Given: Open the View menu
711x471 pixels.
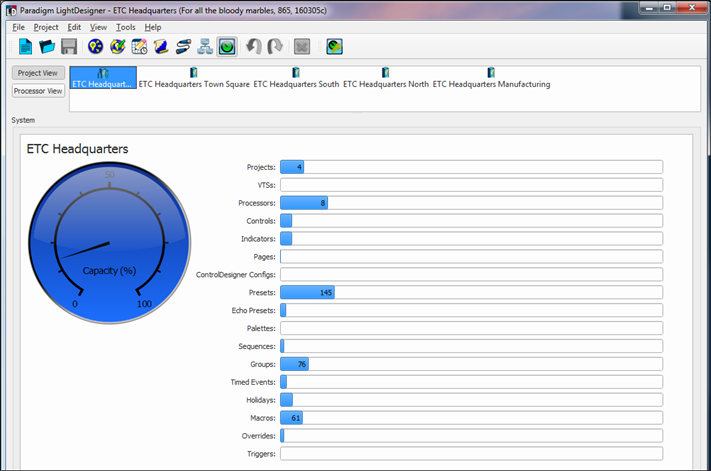Looking at the screenshot, I should coord(98,27).
